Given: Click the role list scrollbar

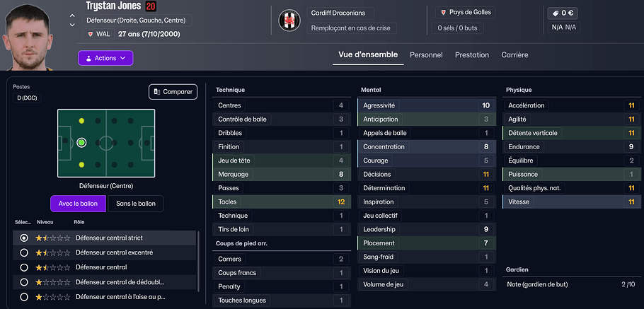Looking at the screenshot, I should point(198,262).
